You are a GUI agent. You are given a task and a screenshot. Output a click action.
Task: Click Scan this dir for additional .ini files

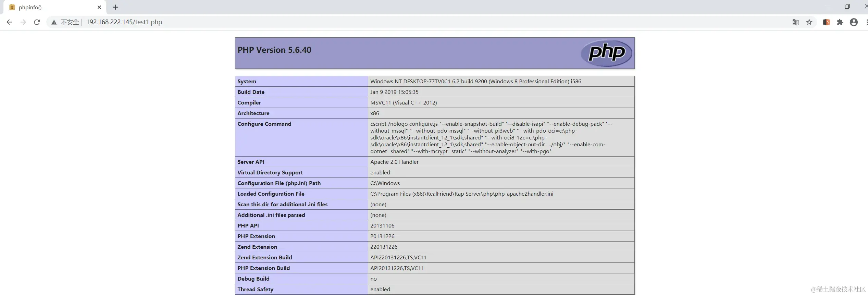(x=282, y=205)
